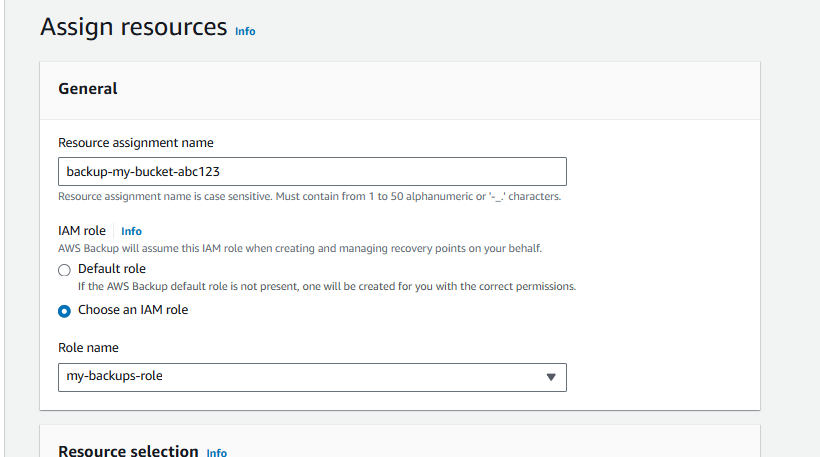Click the triangle arrow in Role name dropdown
820x457 pixels.
point(551,377)
